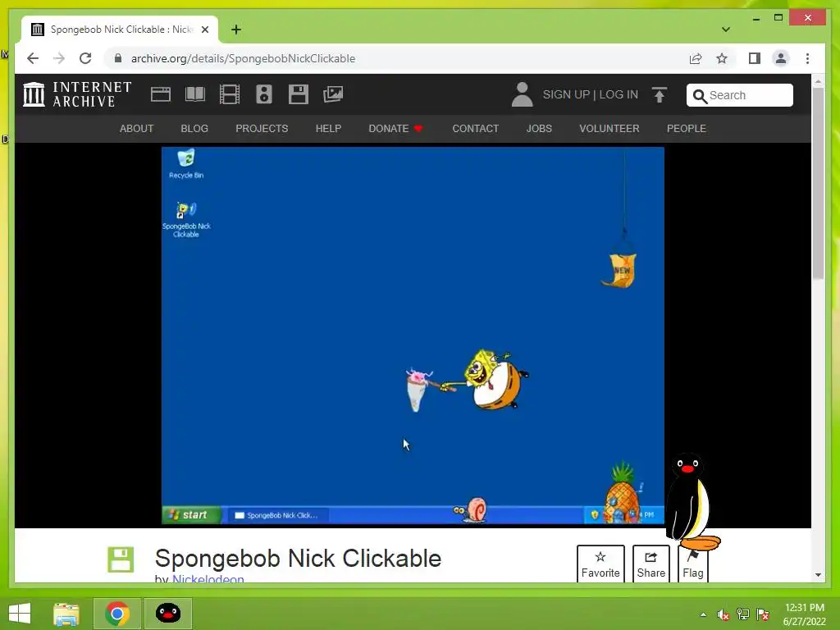Screen dimensions: 840x630
Task: Open Chrome three-dot menu
Action: click(808, 58)
